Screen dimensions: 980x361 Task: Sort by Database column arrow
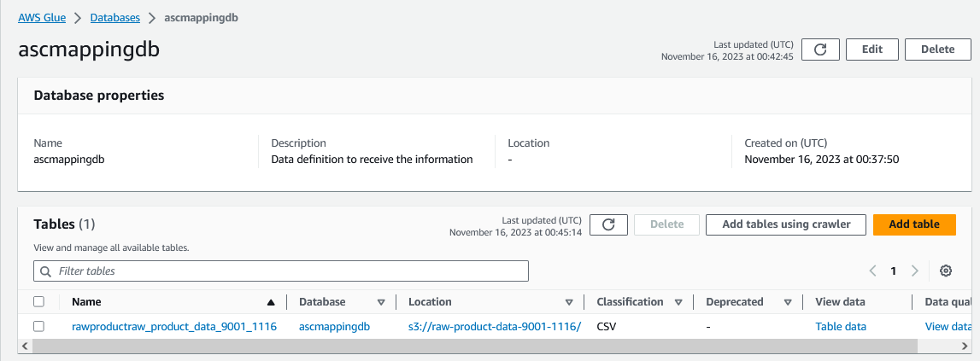click(x=381, y=302)
